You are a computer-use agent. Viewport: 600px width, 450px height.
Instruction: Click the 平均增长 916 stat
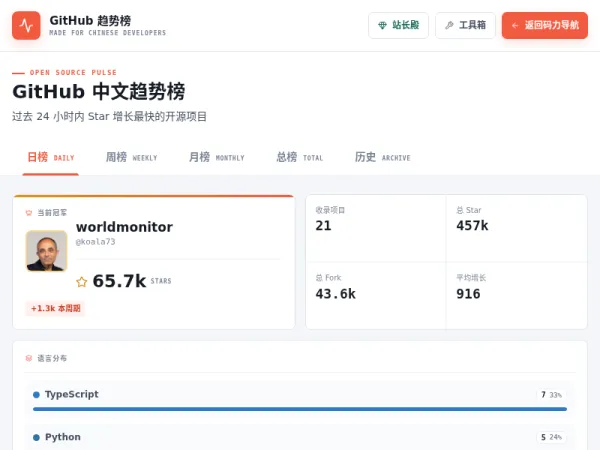(517, 296)
